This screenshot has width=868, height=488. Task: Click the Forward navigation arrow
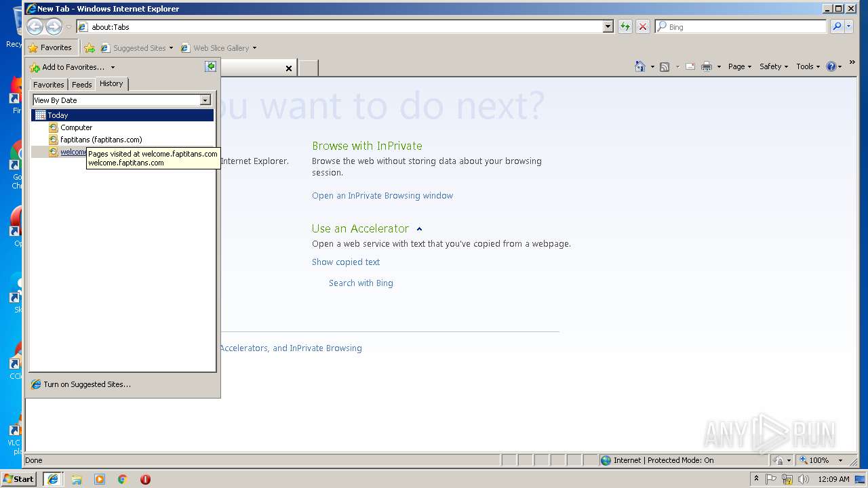[x=54, y=26]
